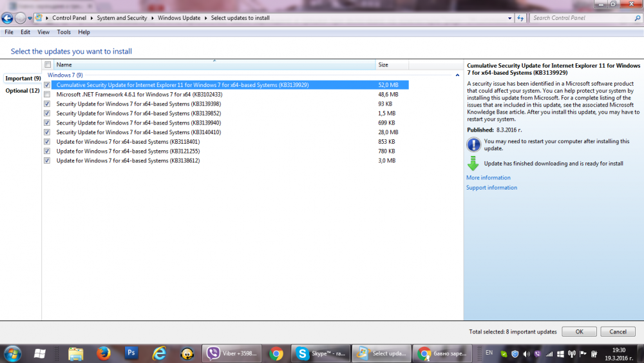The width and height of the screenshot is (644, 363).
Task: Click the '28,0 MB' size value
Action: pos(388,132)
